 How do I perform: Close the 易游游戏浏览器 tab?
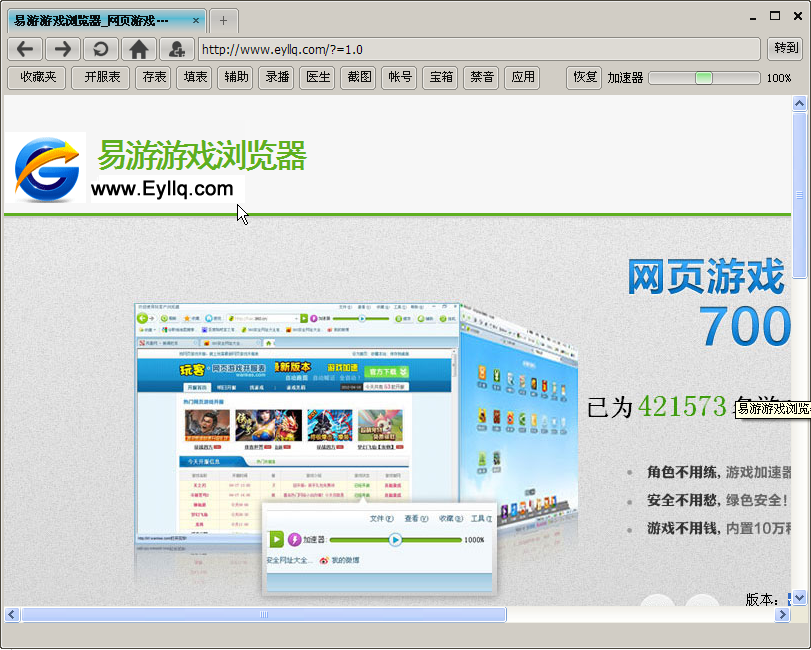click(196, 21)
